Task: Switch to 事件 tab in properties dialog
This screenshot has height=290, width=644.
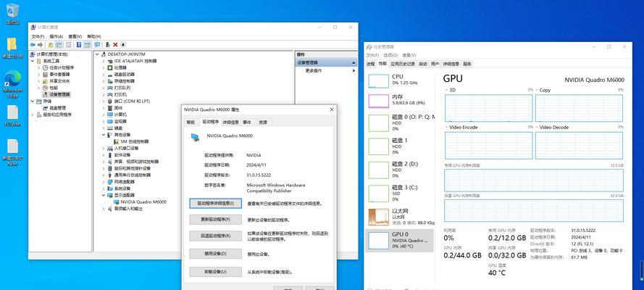Action: [x=247, y=123]
